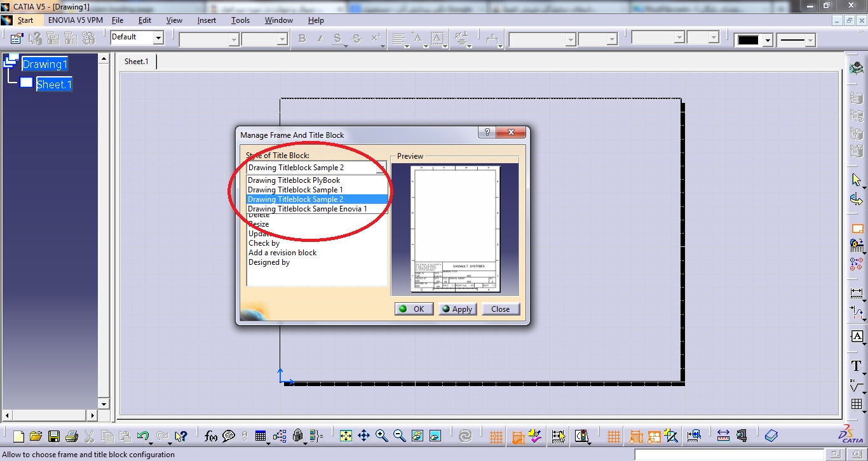Open the Insert menu
The width and height of the screenshot is (868, 461).
click(207, 20)
